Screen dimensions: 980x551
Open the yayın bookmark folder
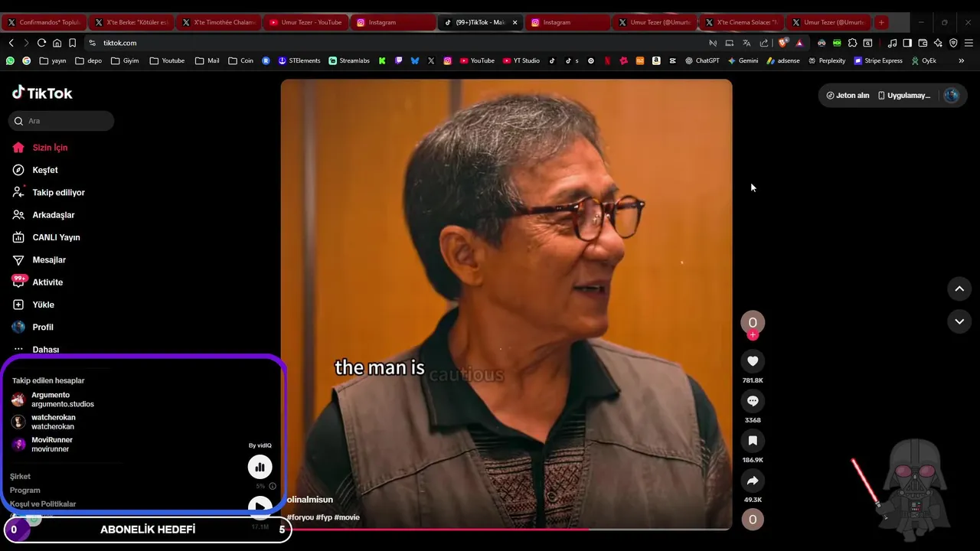tap(53, 60)
